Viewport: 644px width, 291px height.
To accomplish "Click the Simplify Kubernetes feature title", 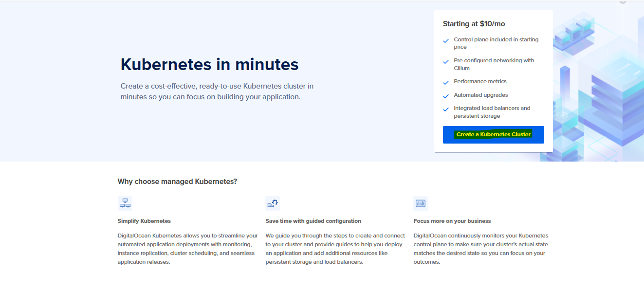I will tap(144, 221).
